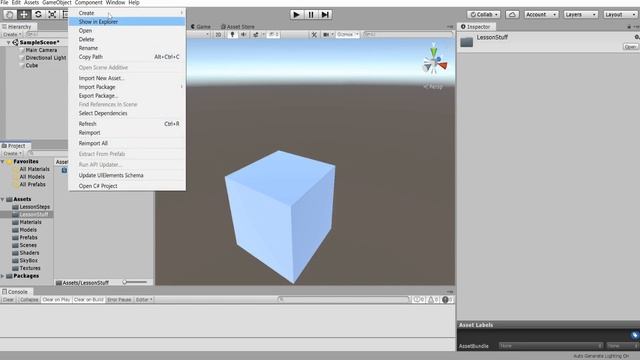640x360 pixels.
Task: Toggle scene audio speaker icon
Action: [x=244, y=35]
